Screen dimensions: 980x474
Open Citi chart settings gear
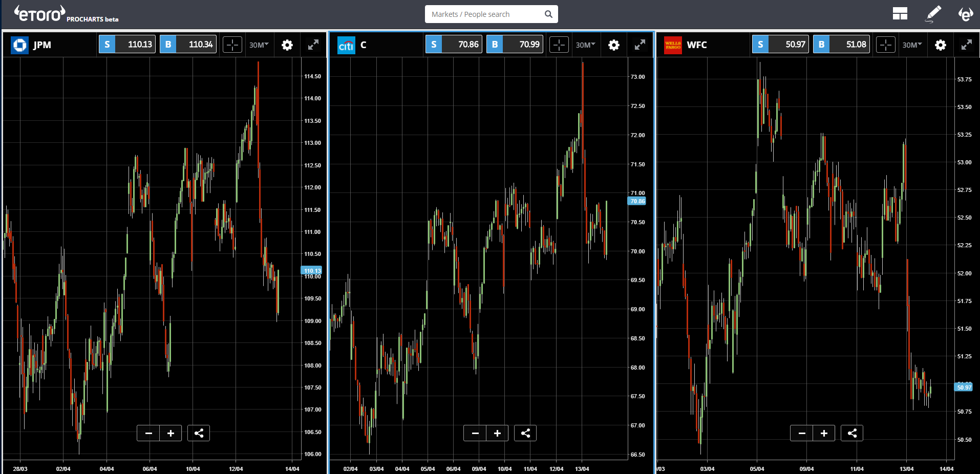point(614,45)
